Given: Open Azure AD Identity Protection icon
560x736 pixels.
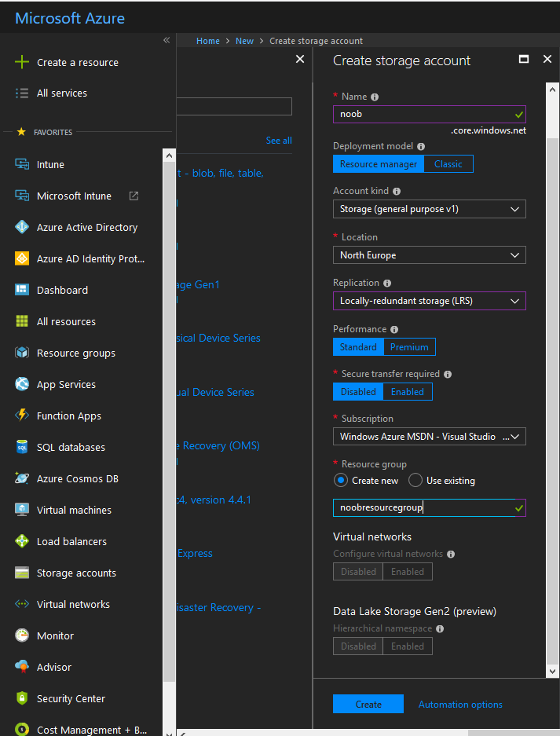Looking at the screenshot, I should [x=21, y=258].
